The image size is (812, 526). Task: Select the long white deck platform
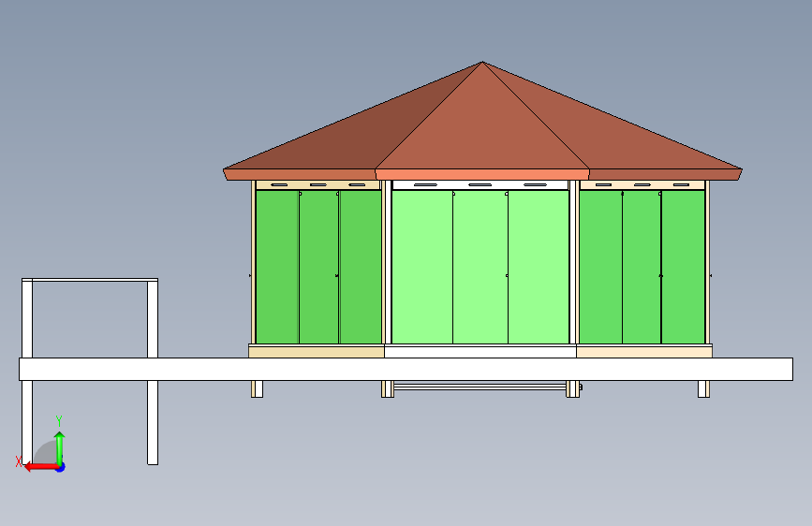coord(406,369)
